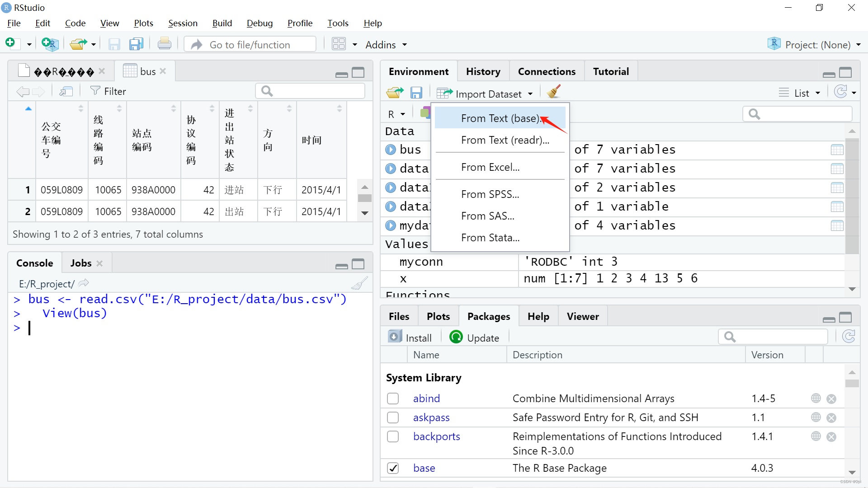Screen dimensions: 868x488
Task: Open the Addins dropdown
Action: [386, 44]
